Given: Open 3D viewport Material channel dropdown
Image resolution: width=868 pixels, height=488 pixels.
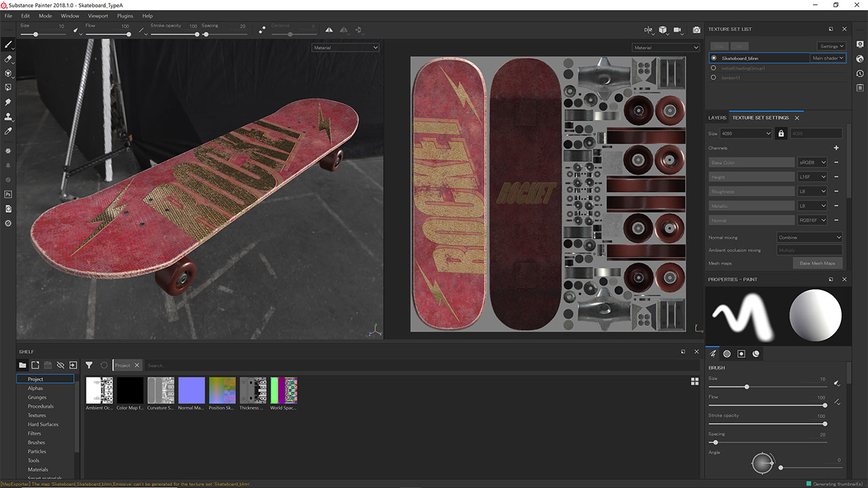Looking at the screenshot, I should point(345,47).
